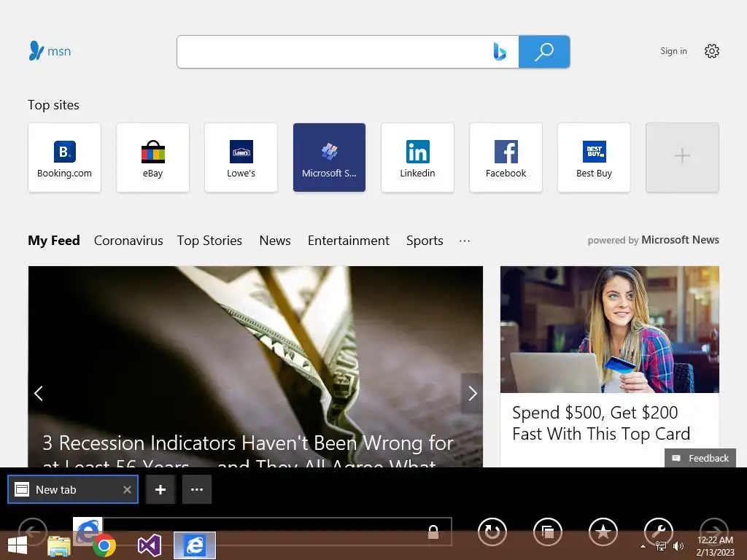Add a new top site tile
The height and width of the screenshot is (560, 747).
(682, 157)
